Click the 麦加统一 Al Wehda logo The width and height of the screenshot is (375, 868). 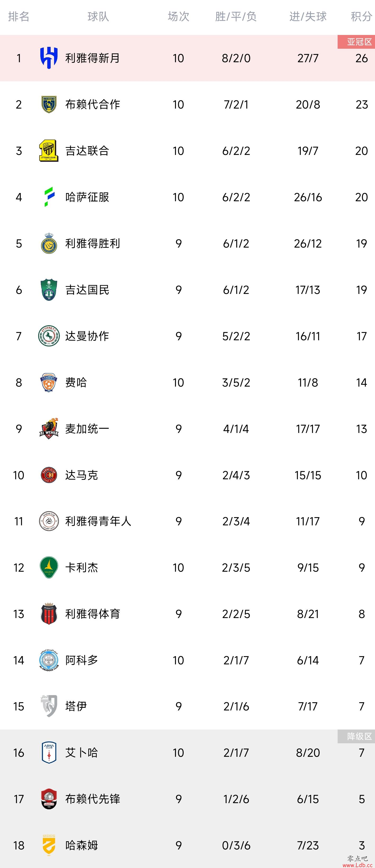[49, 429]
